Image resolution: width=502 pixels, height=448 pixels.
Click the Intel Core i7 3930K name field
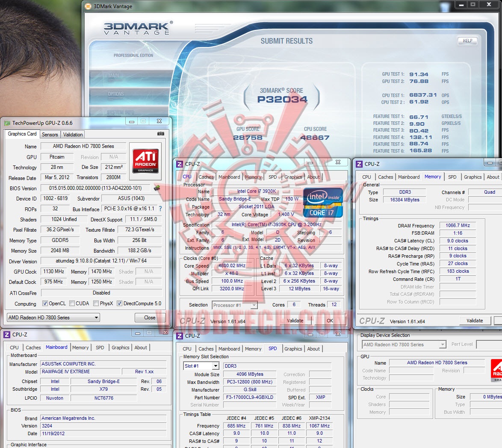click(256, 192)
